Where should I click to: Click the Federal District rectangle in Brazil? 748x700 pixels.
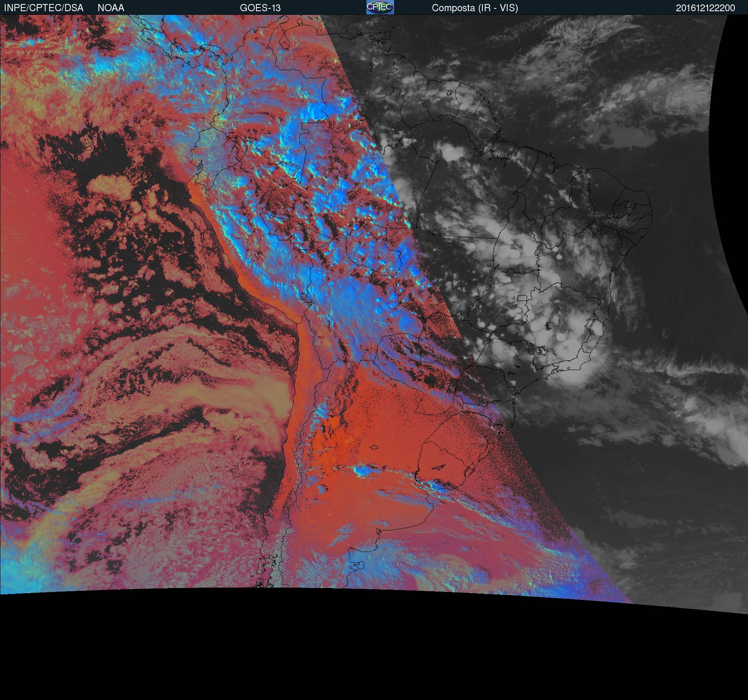pos(522,298)
